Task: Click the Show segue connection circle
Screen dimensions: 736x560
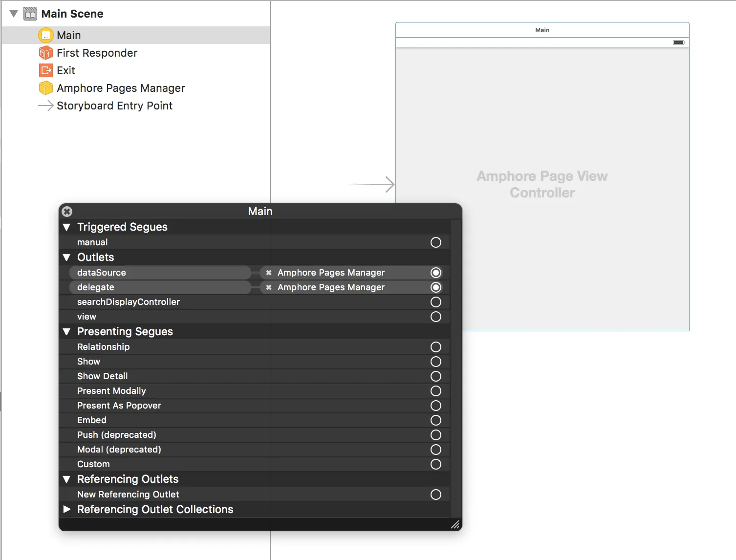Action: pos(436,362)
